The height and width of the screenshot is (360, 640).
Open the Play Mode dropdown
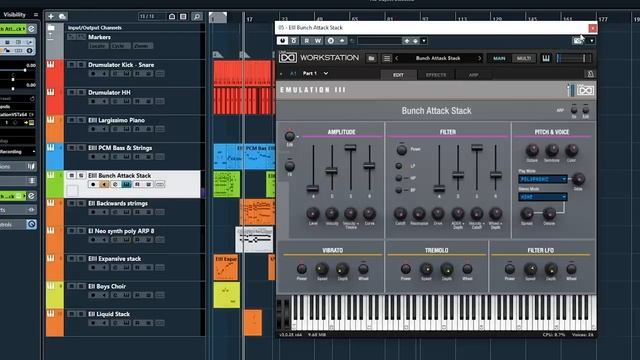[x=543, y=179]
